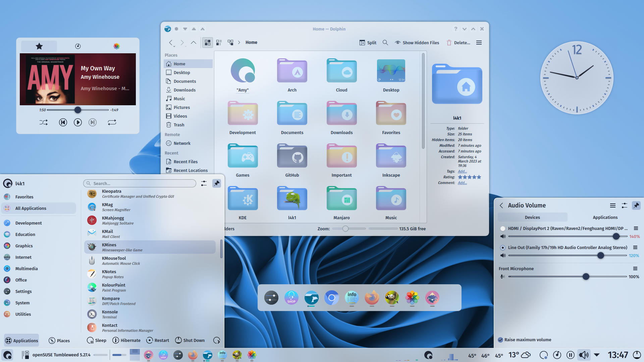Open Audio Volume configure settings icon
The width and height of the screenshot is (644, 362).
coord(624,205)
